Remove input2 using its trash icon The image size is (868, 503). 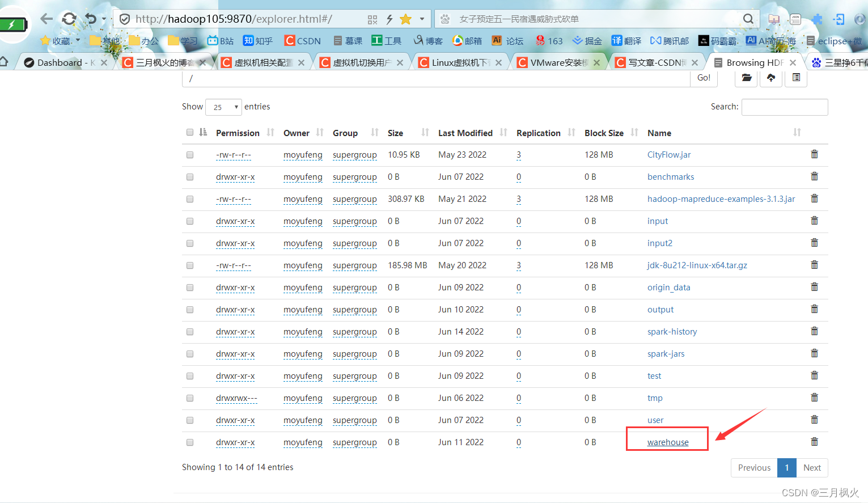point(814,243)
